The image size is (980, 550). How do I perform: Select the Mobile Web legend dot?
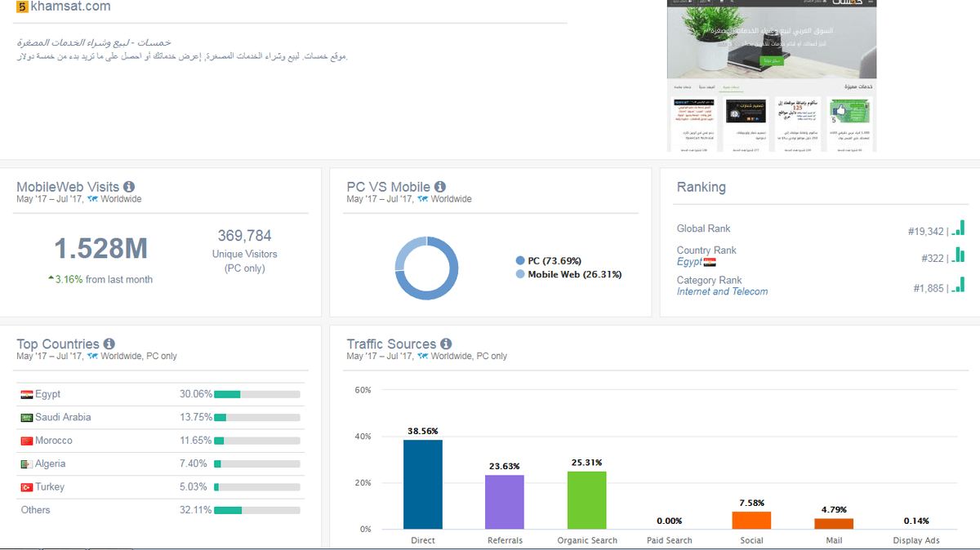point(520,275)
